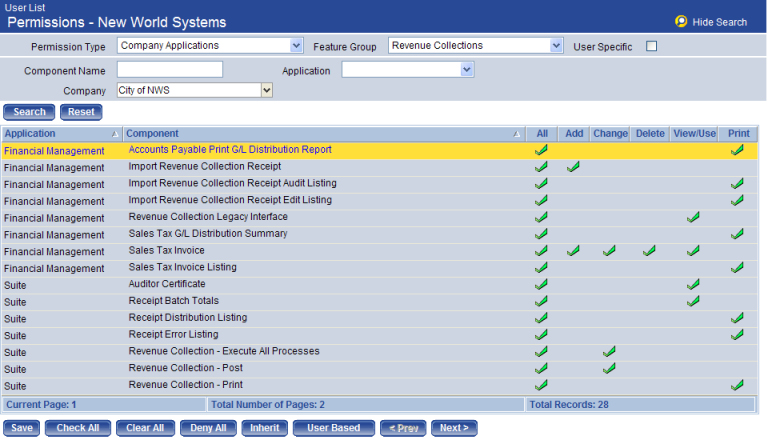Open the Permission Type dropdown
768x440 pixels.
[296, 46]
